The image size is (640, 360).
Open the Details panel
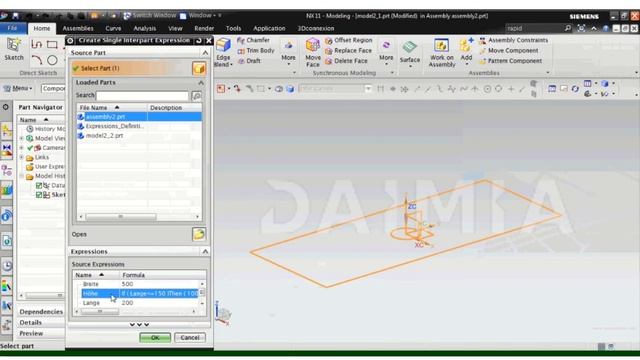coord(31,322)
